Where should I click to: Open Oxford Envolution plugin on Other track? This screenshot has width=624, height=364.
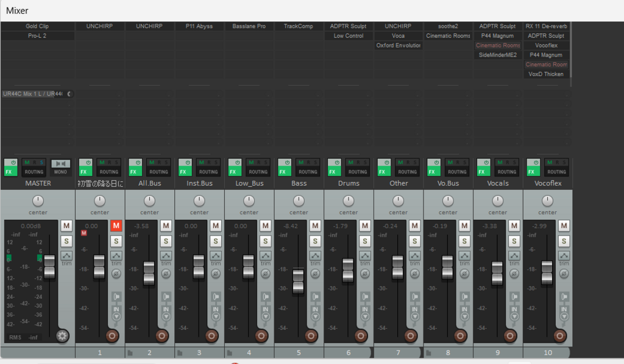click(398, 45)
